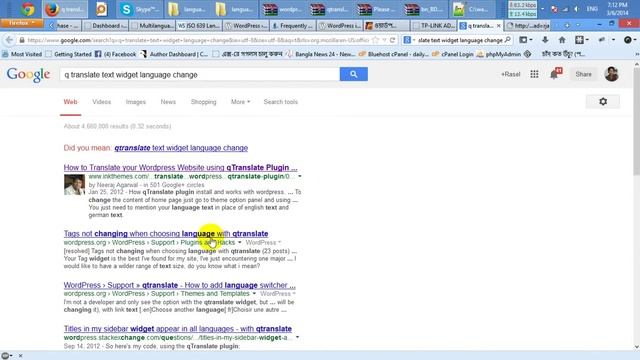Open the account profile picture
The height and width of the screenshot is (360, 640).
611,74
